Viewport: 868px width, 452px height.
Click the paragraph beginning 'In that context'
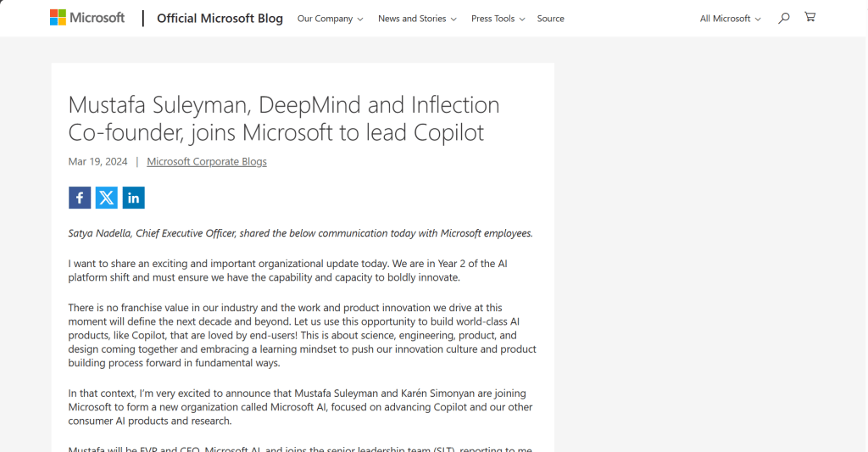[298, 407]
